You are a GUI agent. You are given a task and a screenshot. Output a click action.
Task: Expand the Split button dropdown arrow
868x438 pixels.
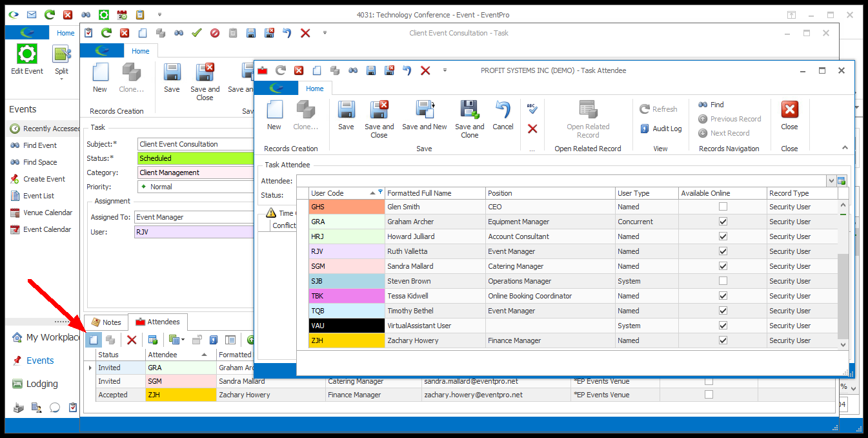[x=61, y=79]
